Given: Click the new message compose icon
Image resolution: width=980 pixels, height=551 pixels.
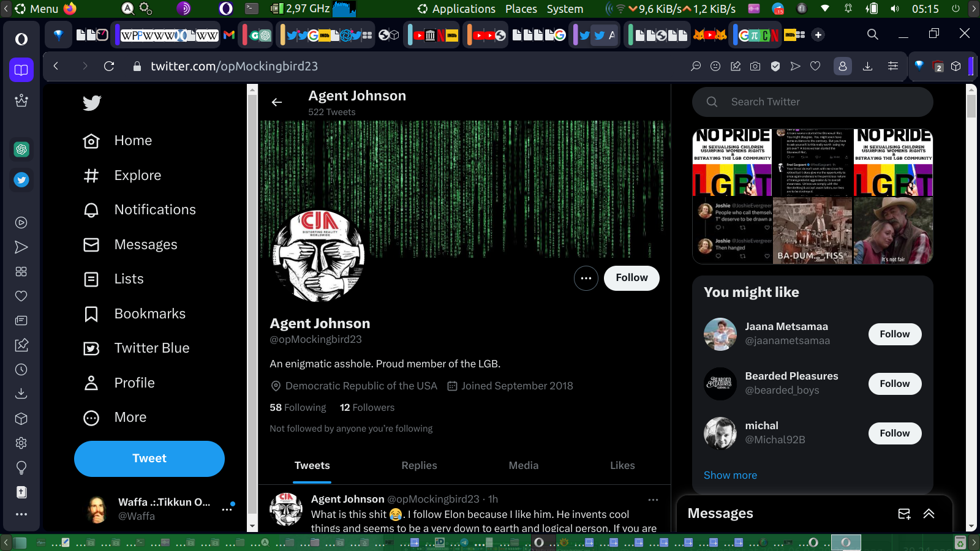Looking at the screenshot, I should click(904, 514).
